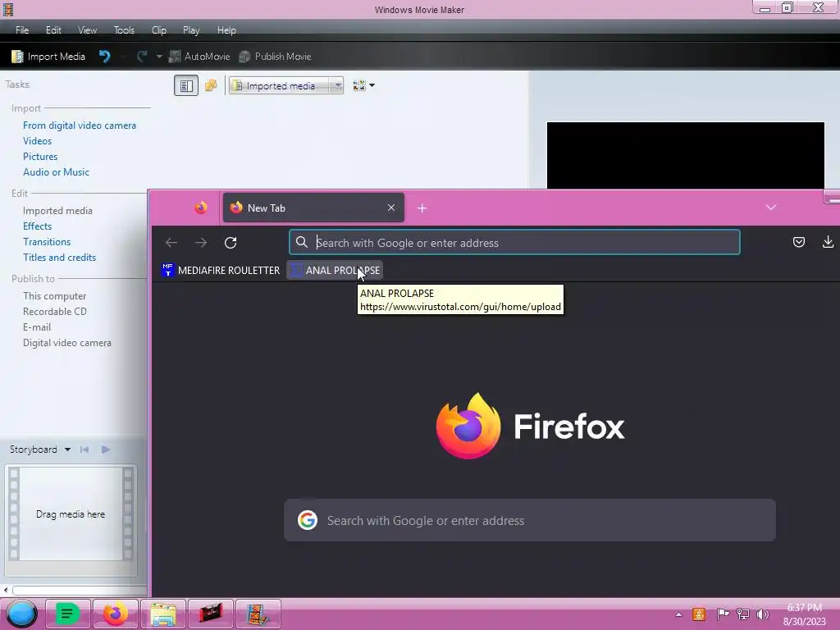Open the MEDIAFIRE ROULETTER bookmark

221,271
